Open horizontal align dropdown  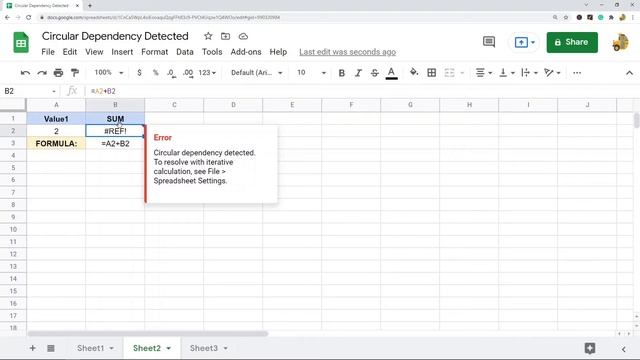tap(484, 73)
